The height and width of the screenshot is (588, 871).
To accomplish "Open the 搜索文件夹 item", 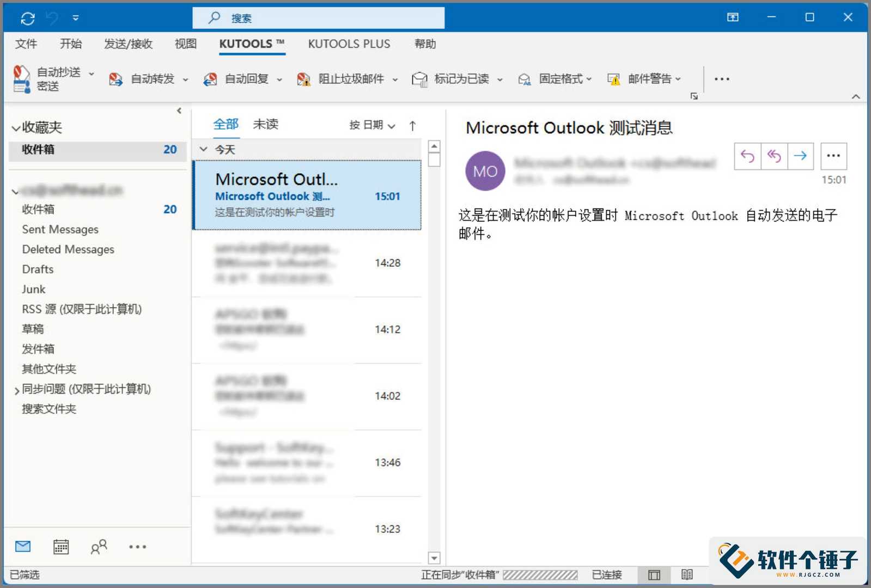I will coord(49,409).
